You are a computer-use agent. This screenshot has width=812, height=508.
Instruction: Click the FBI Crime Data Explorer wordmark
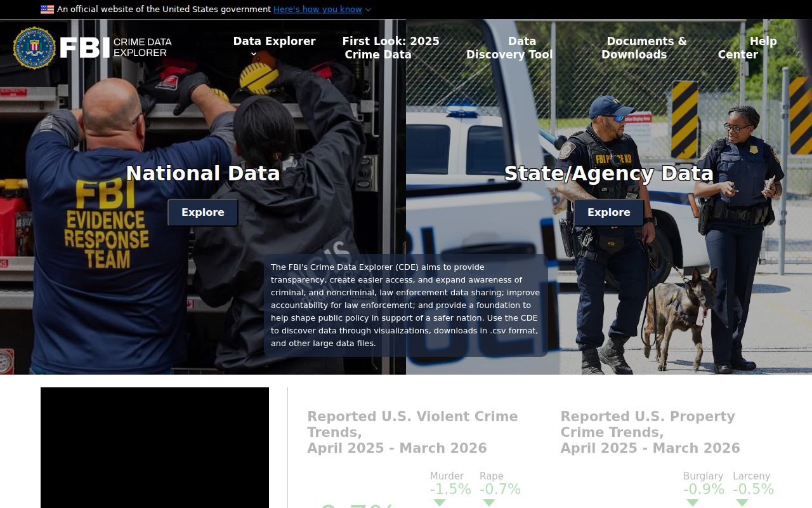pyautogui.click(x=115, y=48)
